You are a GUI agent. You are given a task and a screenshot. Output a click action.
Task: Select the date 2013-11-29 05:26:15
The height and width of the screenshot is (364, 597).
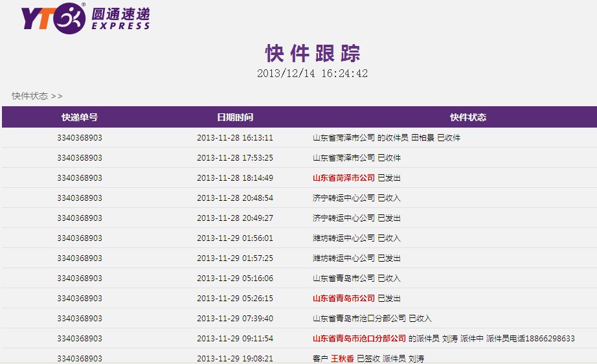[235, 299]
